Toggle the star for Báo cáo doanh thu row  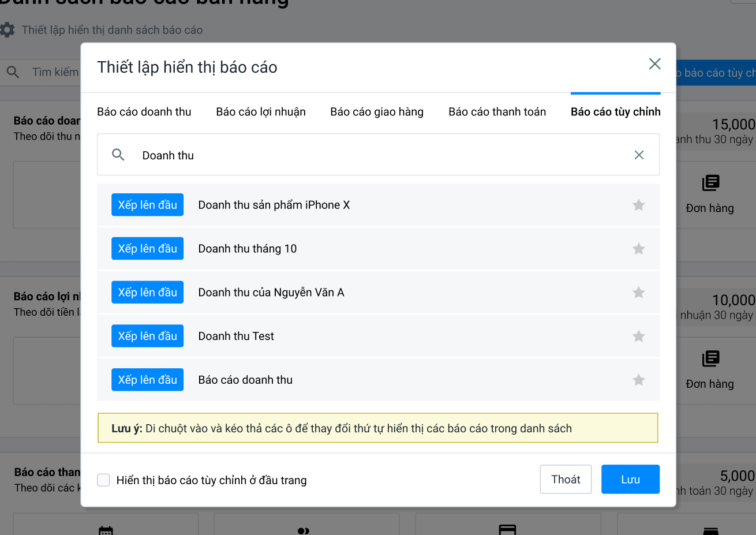638,380
